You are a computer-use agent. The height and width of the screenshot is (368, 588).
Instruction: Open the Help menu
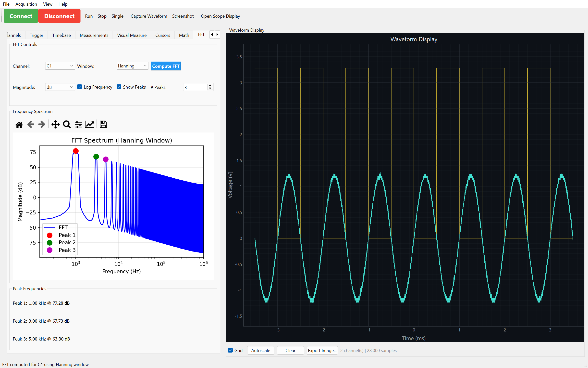[63, 4]
